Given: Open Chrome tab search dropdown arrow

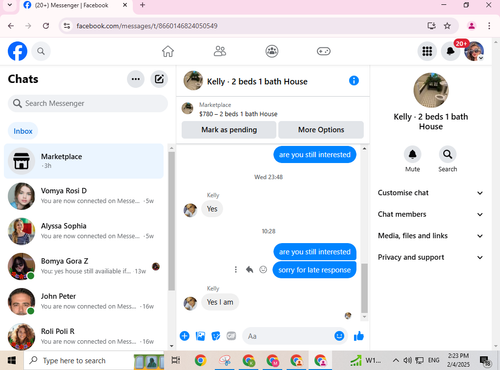Looking at the screenshot, I should coord(10,5).
